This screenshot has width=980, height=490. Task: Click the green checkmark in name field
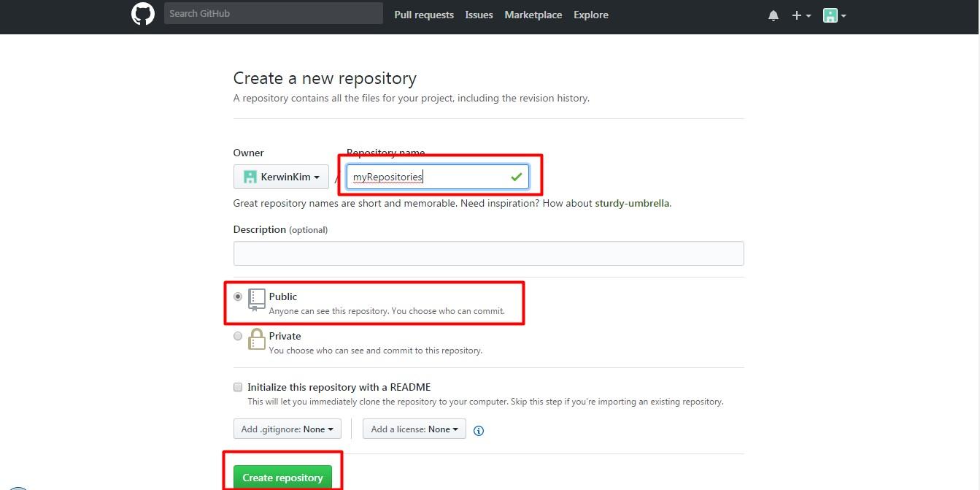coord(517,177)
